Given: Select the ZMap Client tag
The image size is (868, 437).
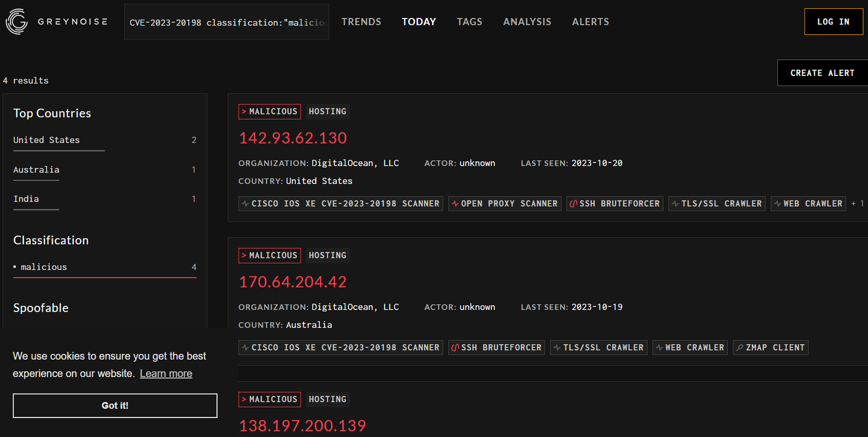Looking at the screenshot, I should [x=770, y=347].
